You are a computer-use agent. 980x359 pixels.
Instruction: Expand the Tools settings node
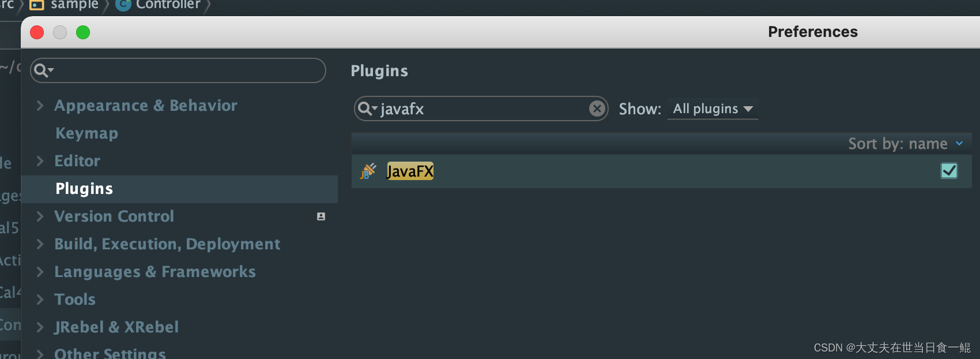pos(40,300)
